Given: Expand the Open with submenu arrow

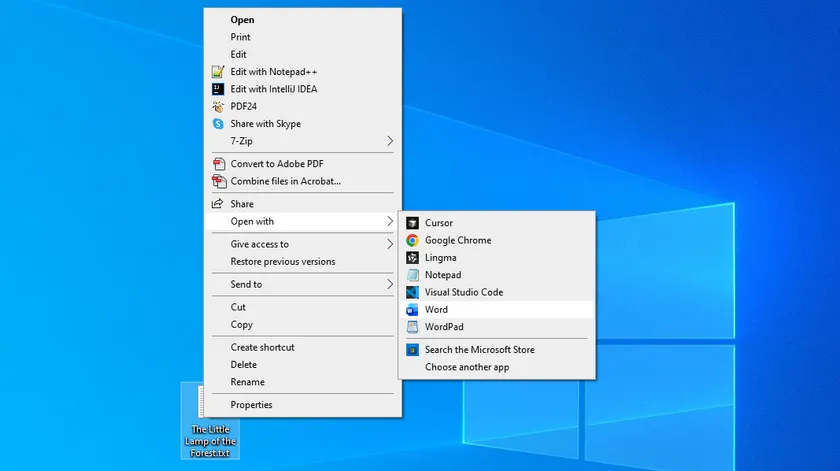Looking at the screenshot, I should [389, 221].
